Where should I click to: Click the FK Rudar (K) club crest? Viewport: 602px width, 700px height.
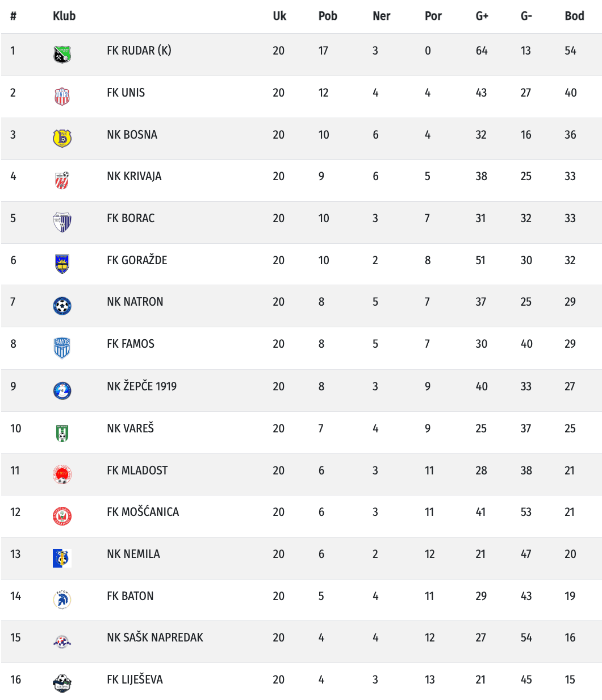[x=62, y=55]
